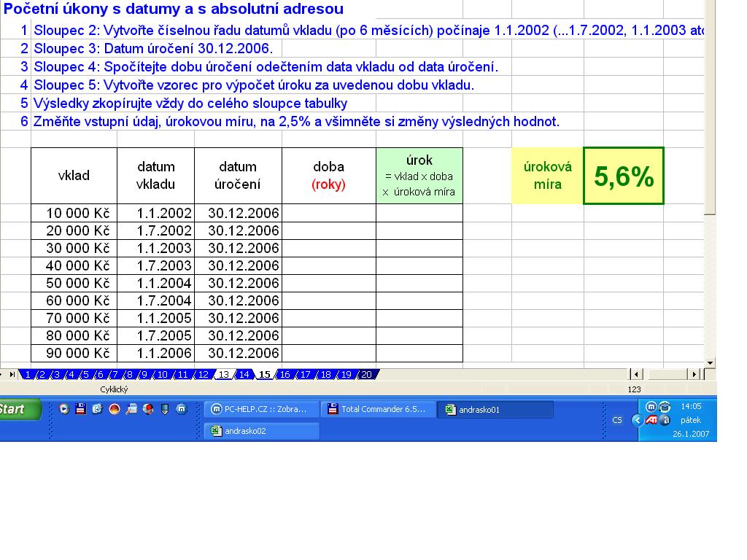The image size is (747, 560).
Task: Click the Maxthon quick launch icon
Action: pos(182,408)
